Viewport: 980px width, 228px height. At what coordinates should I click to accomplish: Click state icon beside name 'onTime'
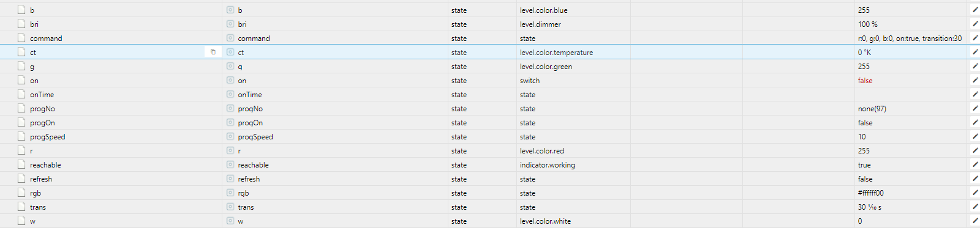coord(230,94)
